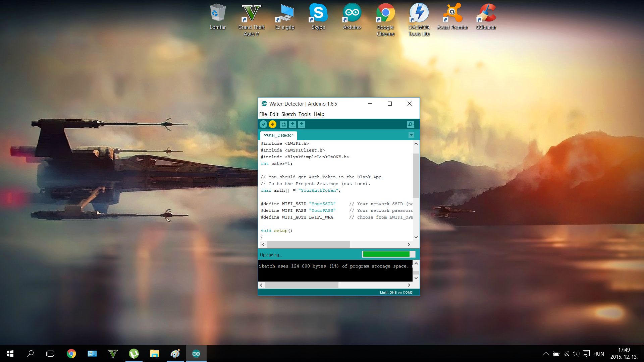Click editor scroll up arrow

tap(416, 144)
